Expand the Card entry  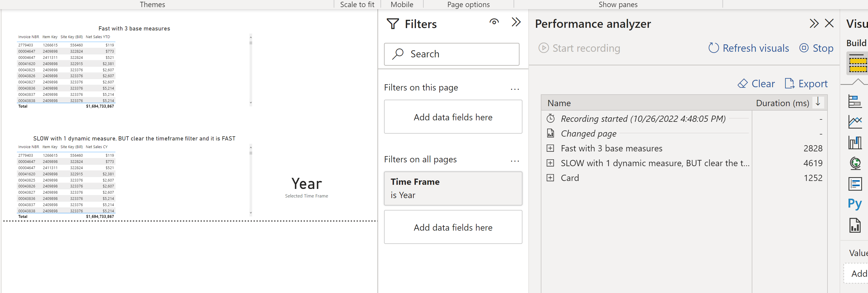(550, 178)
